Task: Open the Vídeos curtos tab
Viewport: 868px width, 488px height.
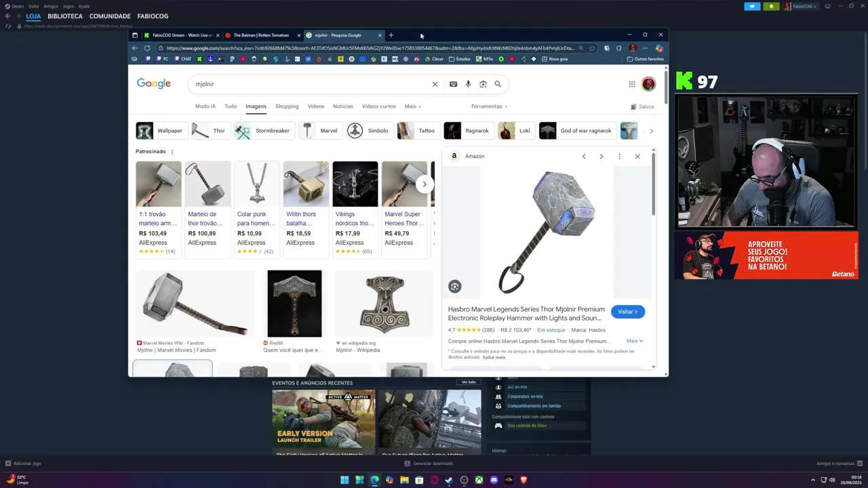Action: point(378,106)
